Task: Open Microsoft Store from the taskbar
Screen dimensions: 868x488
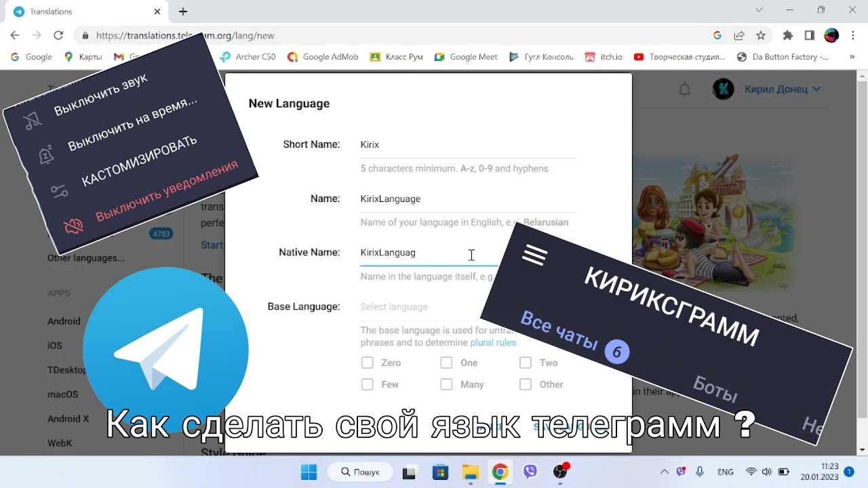Action: point(440,472)
